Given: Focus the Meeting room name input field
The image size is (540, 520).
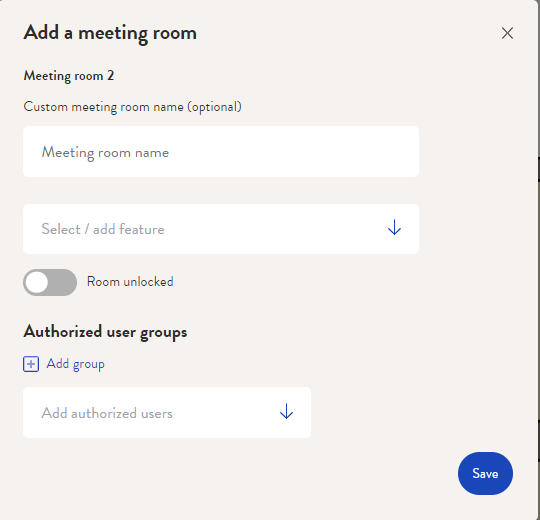Looking at the screenshot, I should pyautogui.click(x=221, y=152).
